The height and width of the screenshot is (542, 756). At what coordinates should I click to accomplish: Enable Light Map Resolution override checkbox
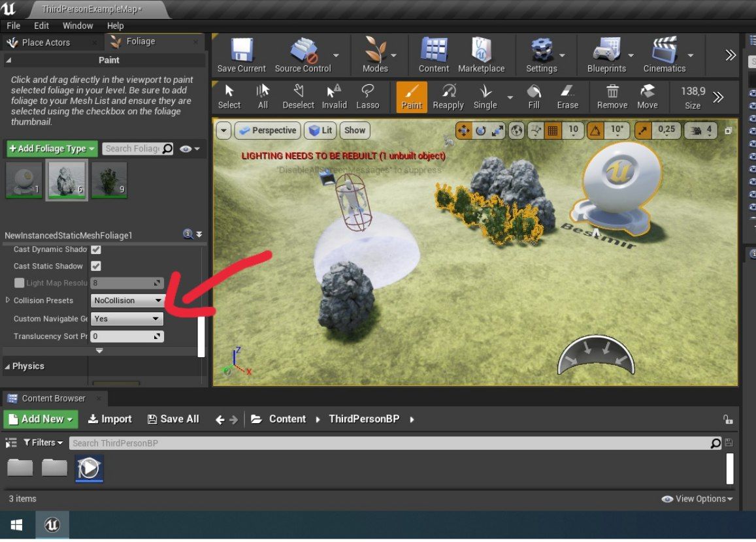[x=20, y=283]
